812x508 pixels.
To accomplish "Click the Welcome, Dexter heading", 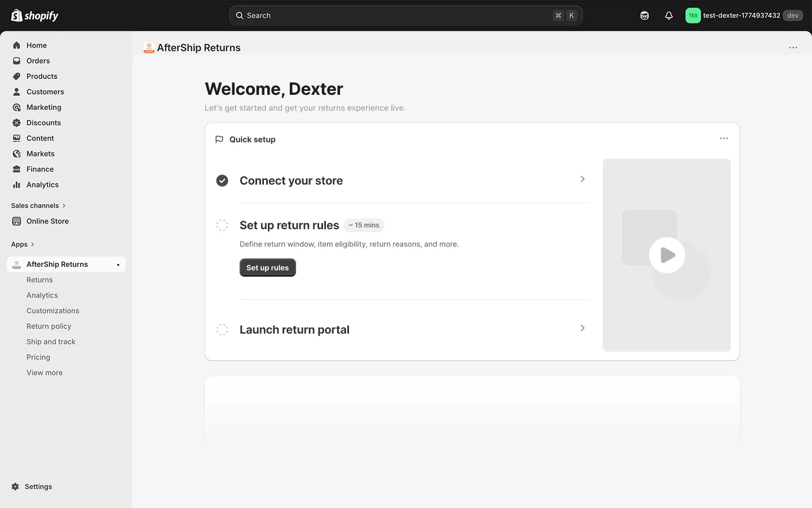I will [274, 89].
